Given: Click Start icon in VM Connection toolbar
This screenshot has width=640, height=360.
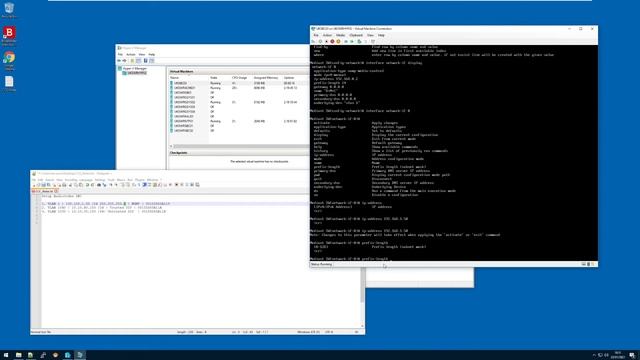Looking at the screenshot, I should [x=320, y=41].
